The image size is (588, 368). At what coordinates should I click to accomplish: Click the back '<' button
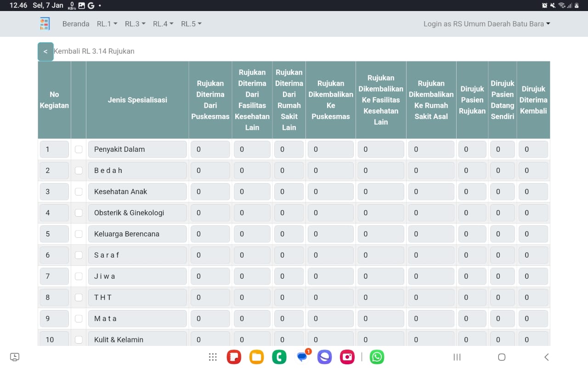(x=45, y=52)
